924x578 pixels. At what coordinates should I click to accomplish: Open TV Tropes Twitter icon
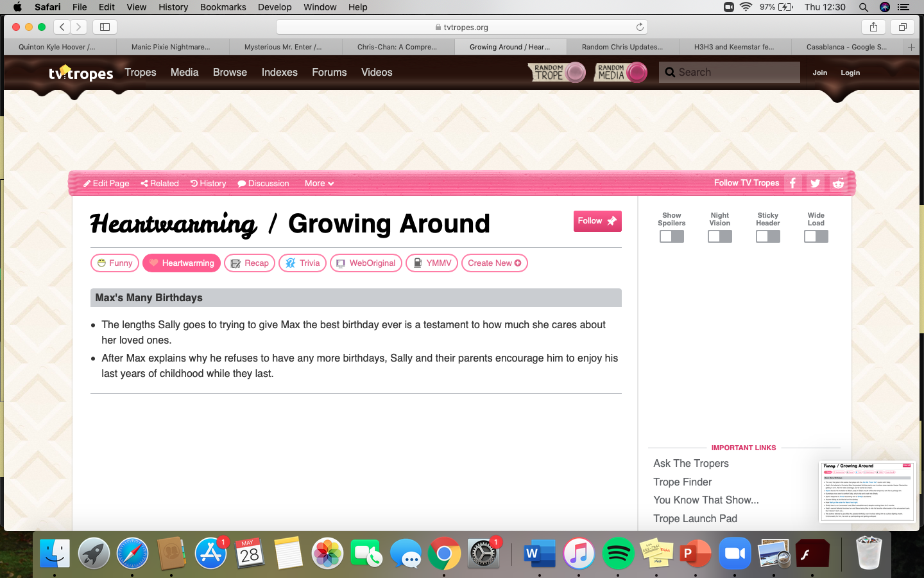[815, 183]
